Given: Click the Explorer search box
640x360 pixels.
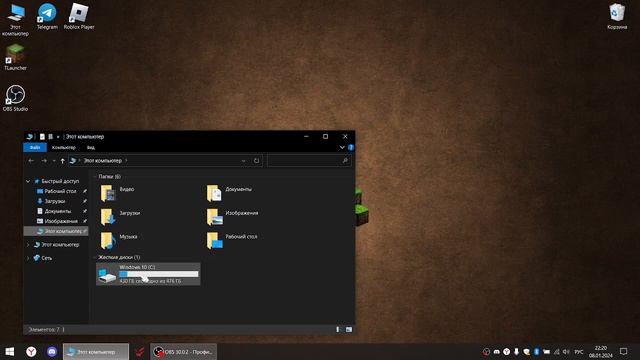Looking at the screenshot, I should pos(309,161).
